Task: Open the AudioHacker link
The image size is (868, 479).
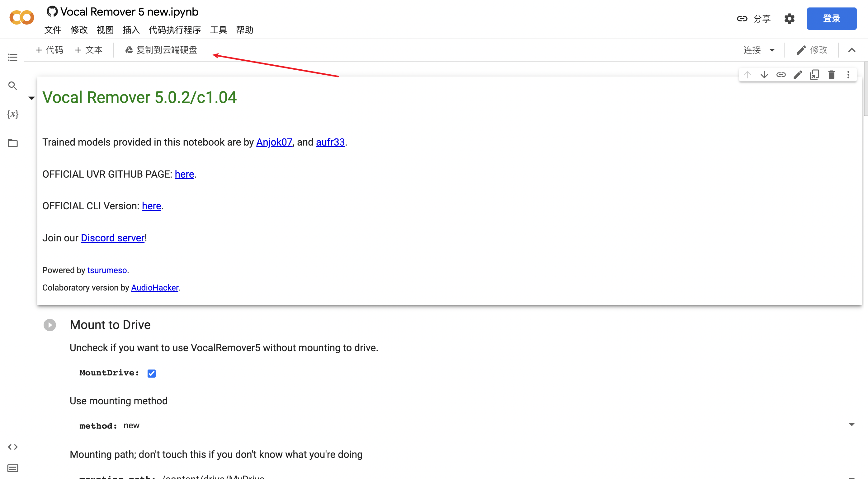Action: [155, 288]
